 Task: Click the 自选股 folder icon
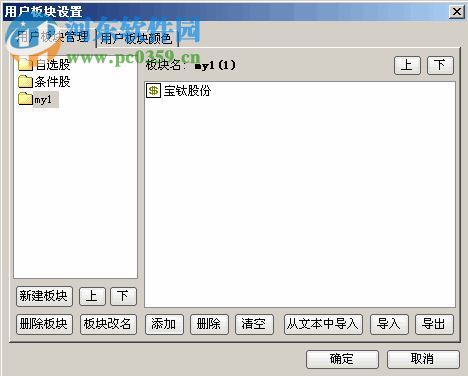click(x=25, y=64)
